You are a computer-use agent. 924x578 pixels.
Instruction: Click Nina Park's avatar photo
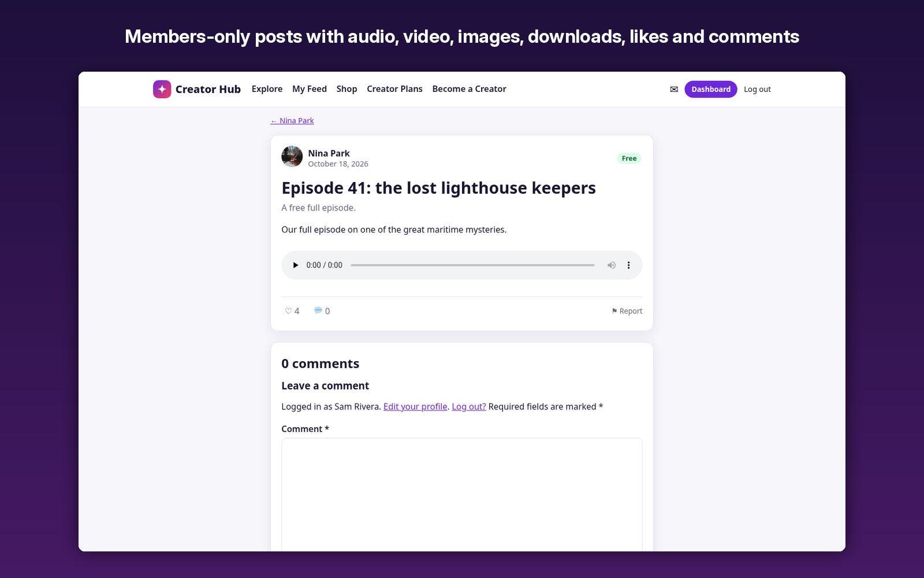click(x=292, y=157)
